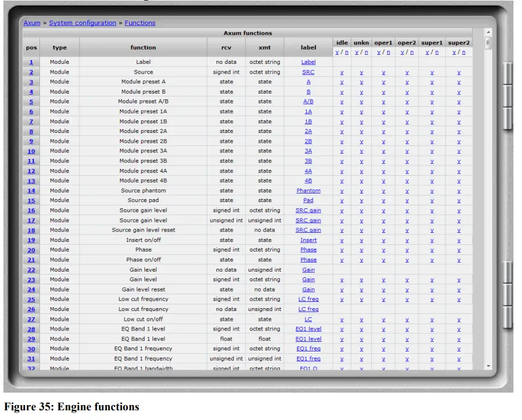Open function position 1 details
522x420 pixels.
[x=31, y=62]
